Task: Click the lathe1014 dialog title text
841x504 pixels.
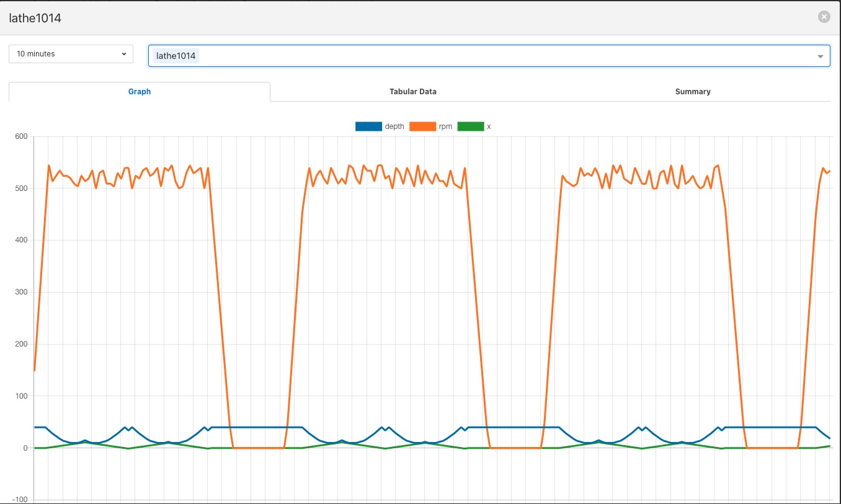Action: coord(35,18)
